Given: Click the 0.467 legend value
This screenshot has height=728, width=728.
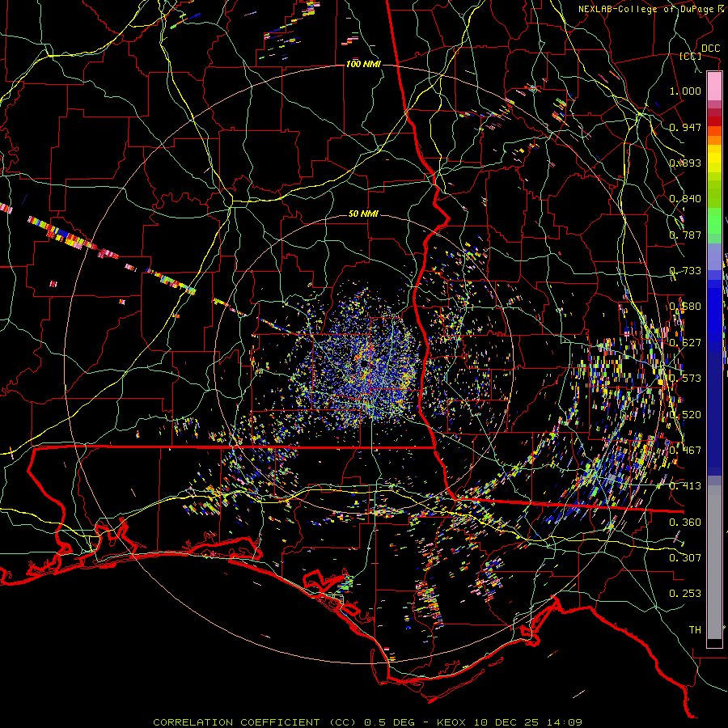Looking at the screenshot, I should click(x=685, y=451).
